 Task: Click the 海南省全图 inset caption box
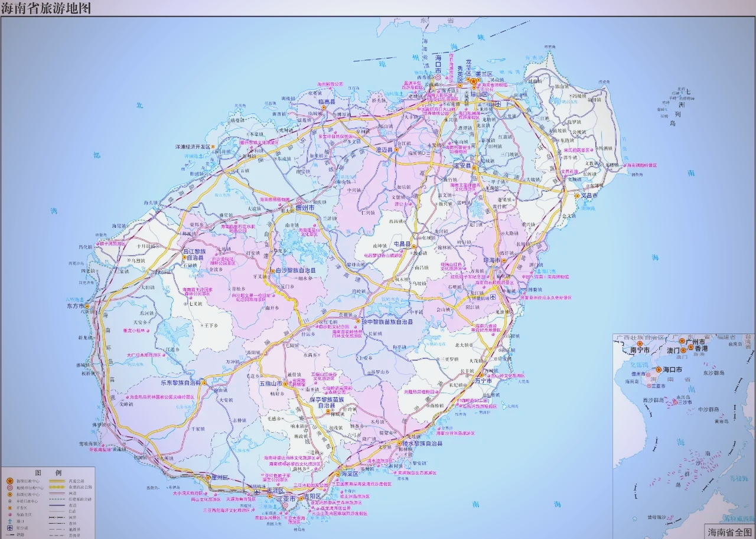(x=729, y=531)
